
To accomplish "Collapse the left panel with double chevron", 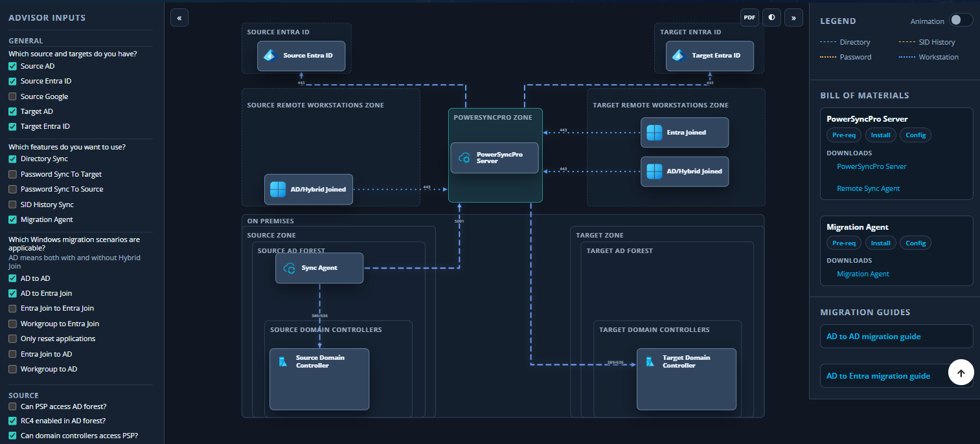I will click(x=179, y=17).
